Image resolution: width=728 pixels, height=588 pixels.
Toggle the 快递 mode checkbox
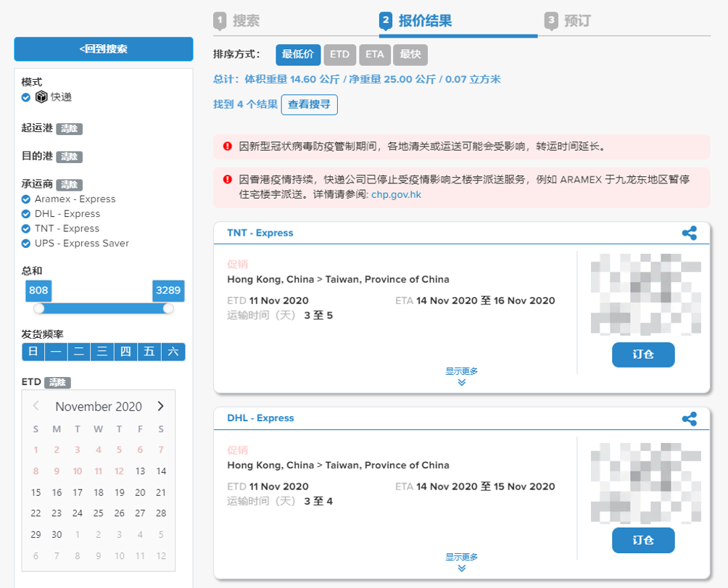point(26,97)
